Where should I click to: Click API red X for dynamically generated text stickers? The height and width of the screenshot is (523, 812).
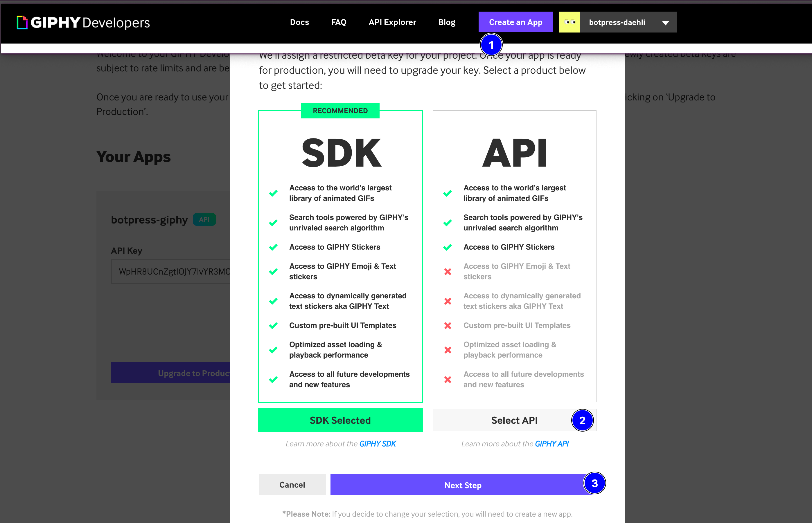click(448, 301)
